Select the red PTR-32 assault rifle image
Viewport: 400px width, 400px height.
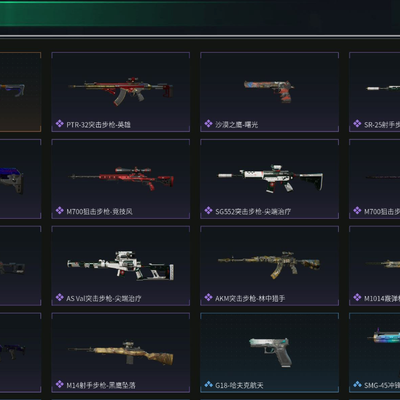121,91
